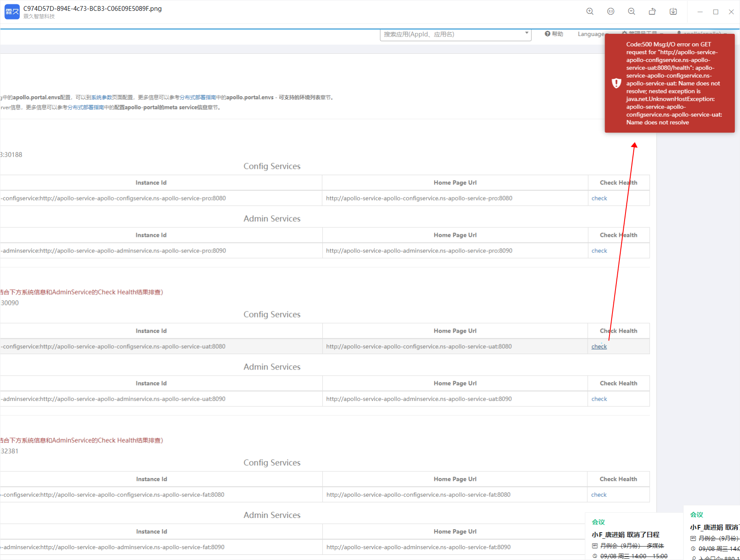This screenshot has width=740, height=560.
Task: Click the question-mark icon beside 帮助
Action: click(x=547, y=33)
